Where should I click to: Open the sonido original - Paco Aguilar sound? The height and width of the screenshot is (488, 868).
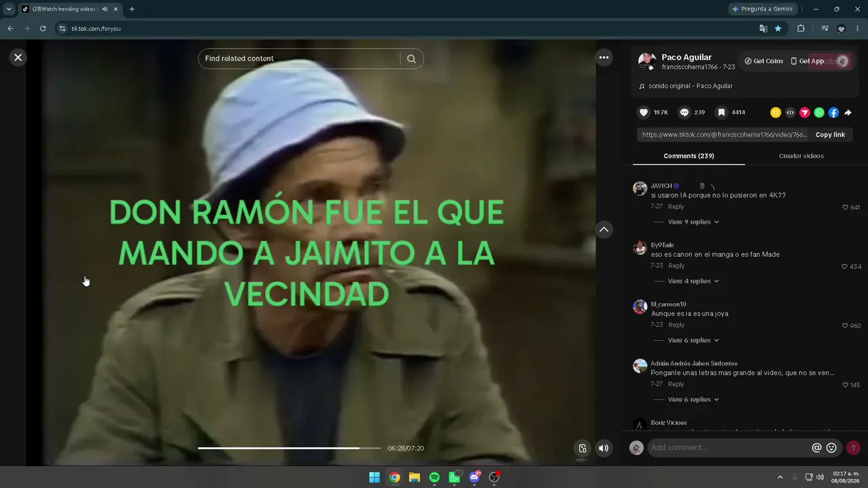pyautogui.click(x=690, y=86)
